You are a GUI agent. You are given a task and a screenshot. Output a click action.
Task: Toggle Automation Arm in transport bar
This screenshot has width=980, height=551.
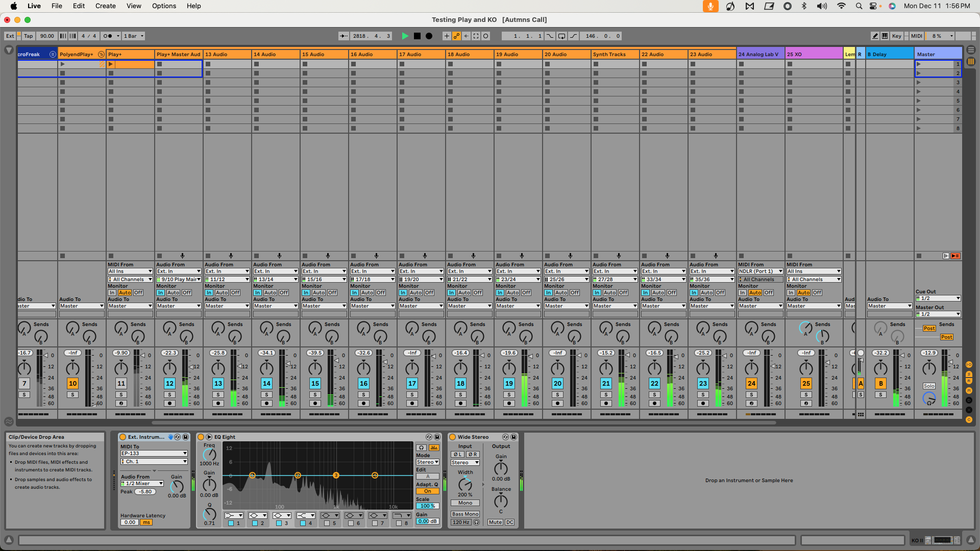coord(456,36)
